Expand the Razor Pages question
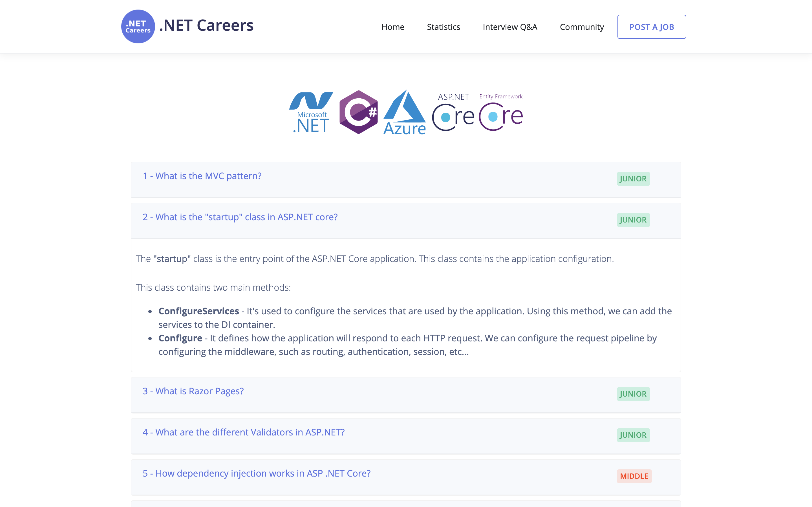Screen dimensions: 812x507 click(x=193, y=391)
